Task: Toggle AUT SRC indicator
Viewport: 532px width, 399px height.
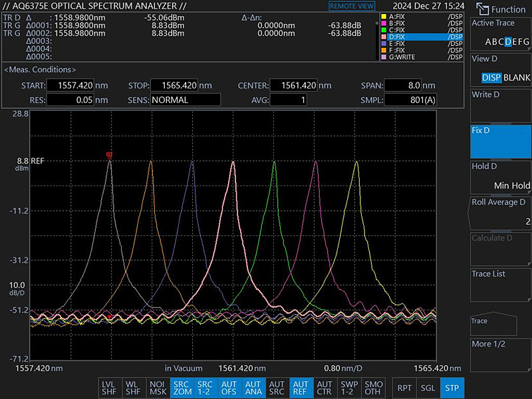Action: tap(277, 388)
